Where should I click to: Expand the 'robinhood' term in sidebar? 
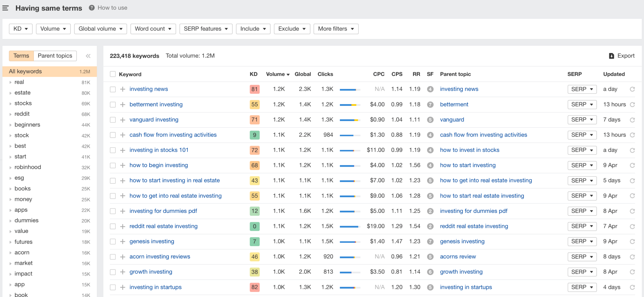point(10,167)
